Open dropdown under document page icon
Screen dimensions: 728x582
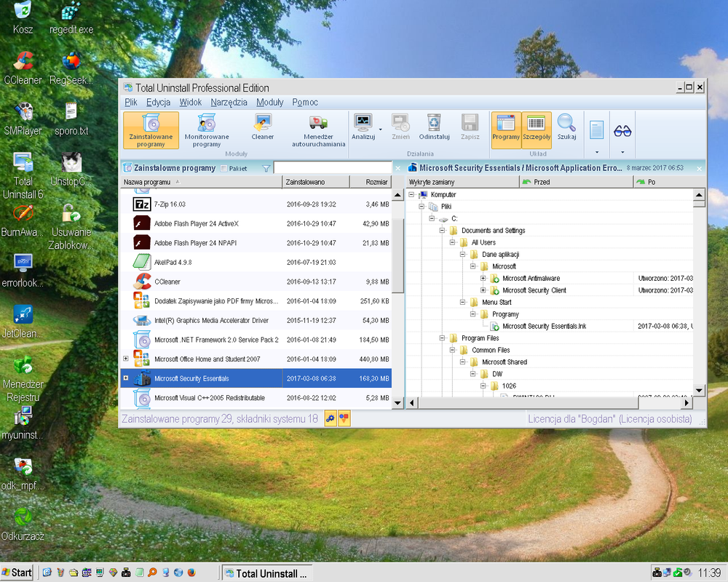click(x=597, y=152)
